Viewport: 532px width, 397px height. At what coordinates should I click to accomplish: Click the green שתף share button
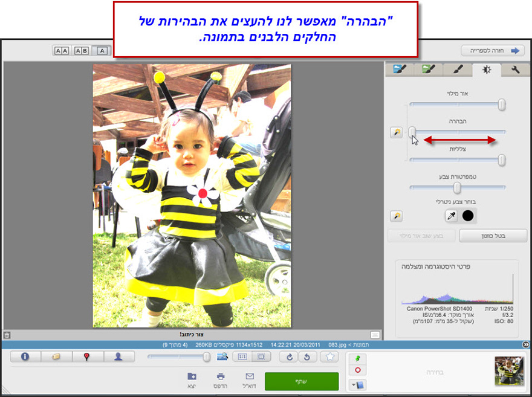click(x=302, y=381)
